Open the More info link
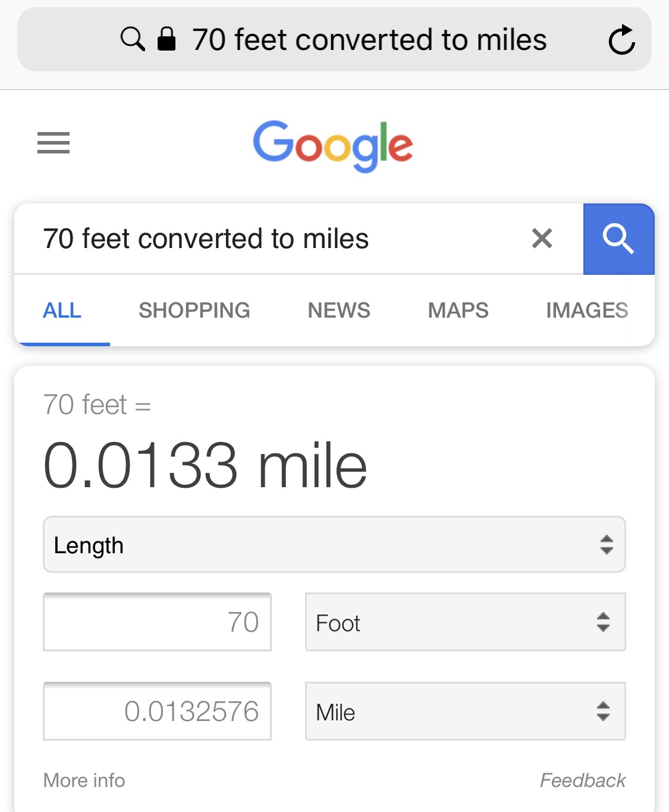 83,780
